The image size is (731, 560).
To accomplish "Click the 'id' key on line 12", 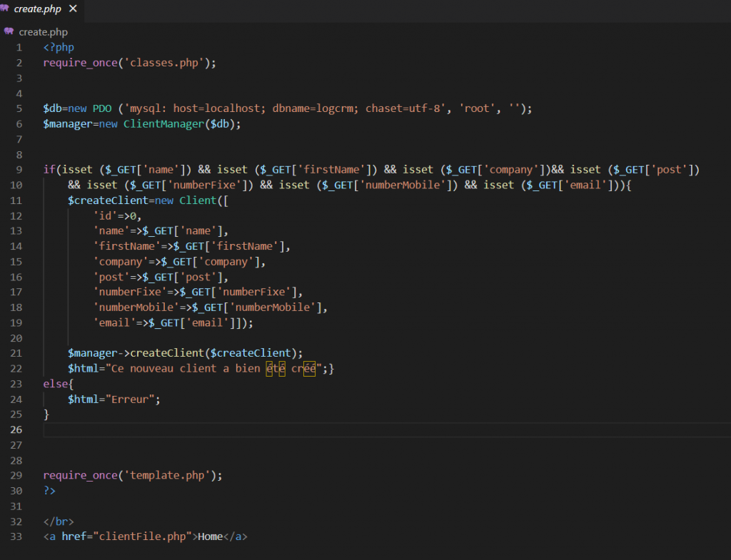I will (x=106, y=215).
